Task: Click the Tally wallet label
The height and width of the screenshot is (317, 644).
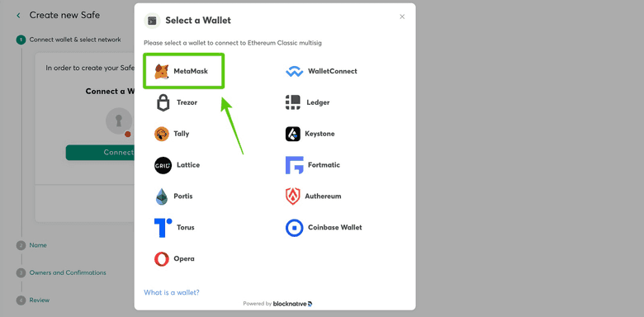Action: pos(181,134)
